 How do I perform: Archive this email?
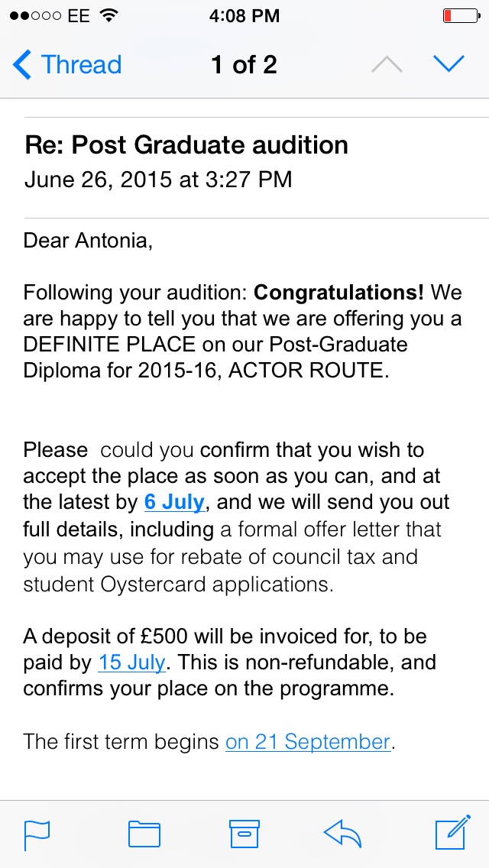[x=244, y=834]
